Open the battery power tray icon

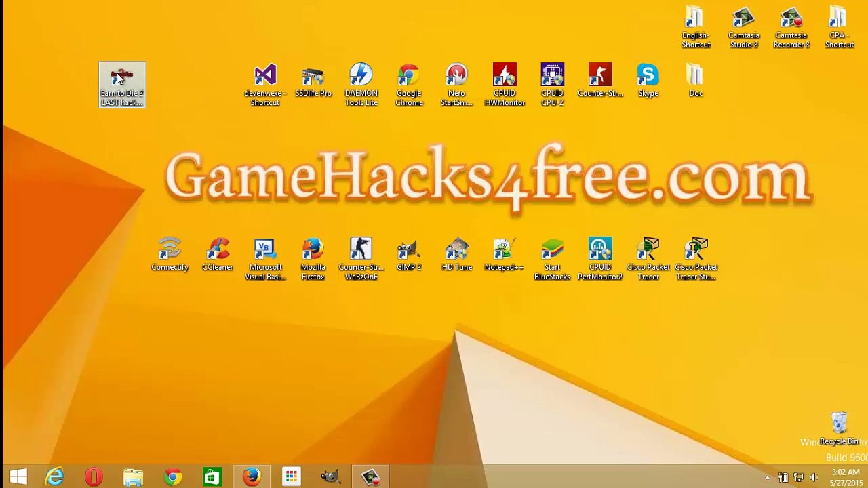783,478
